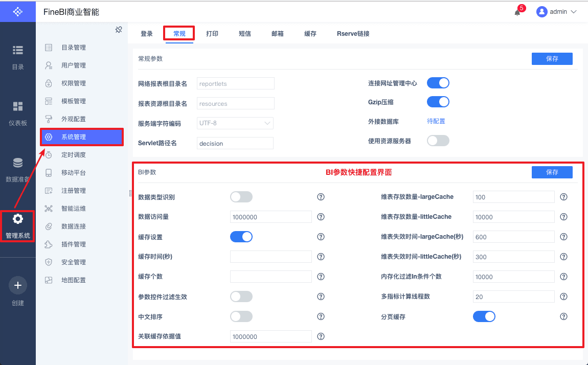Switch to the Rserve链接 tab
This screenshot has width=588, height=365.
[353, 34]
